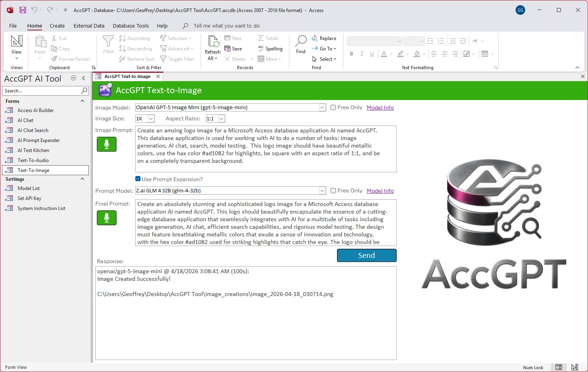588x372 pixels.
Task: Tick Free Only checkbox for Prompt Model
Action: [333, 191]
